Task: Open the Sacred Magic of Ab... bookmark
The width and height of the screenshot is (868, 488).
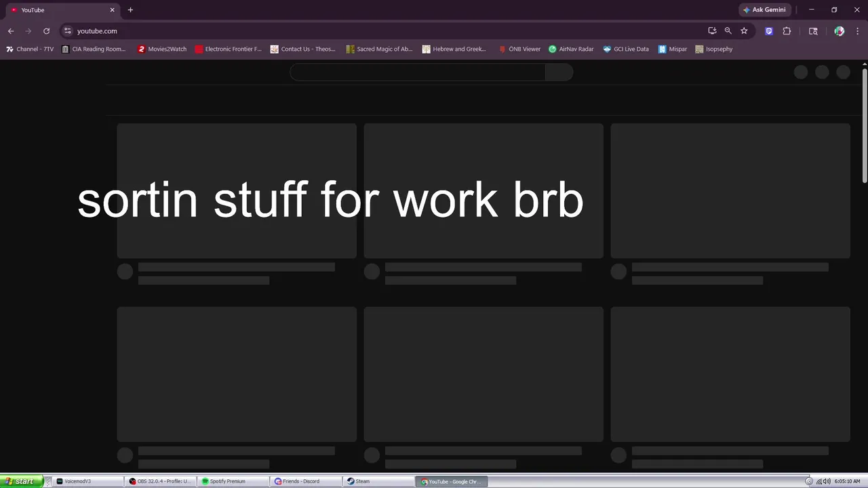Action: tap(379, 49)
